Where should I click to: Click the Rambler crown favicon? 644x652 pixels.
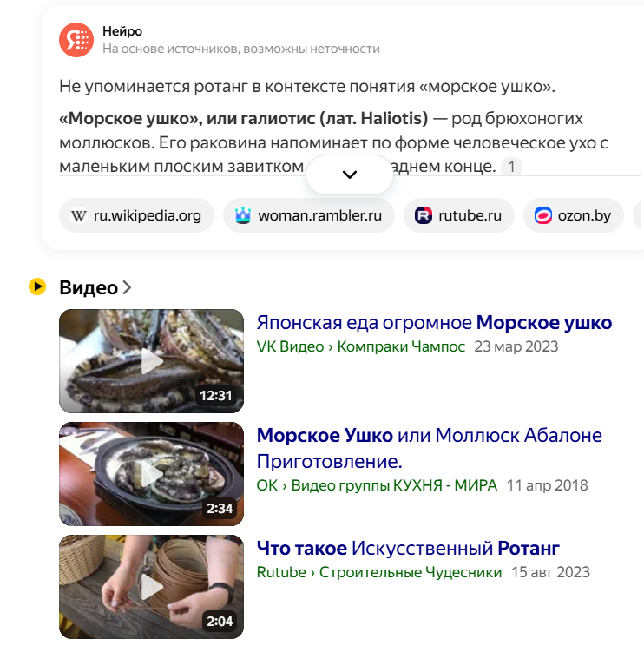(x=243, y=215)
